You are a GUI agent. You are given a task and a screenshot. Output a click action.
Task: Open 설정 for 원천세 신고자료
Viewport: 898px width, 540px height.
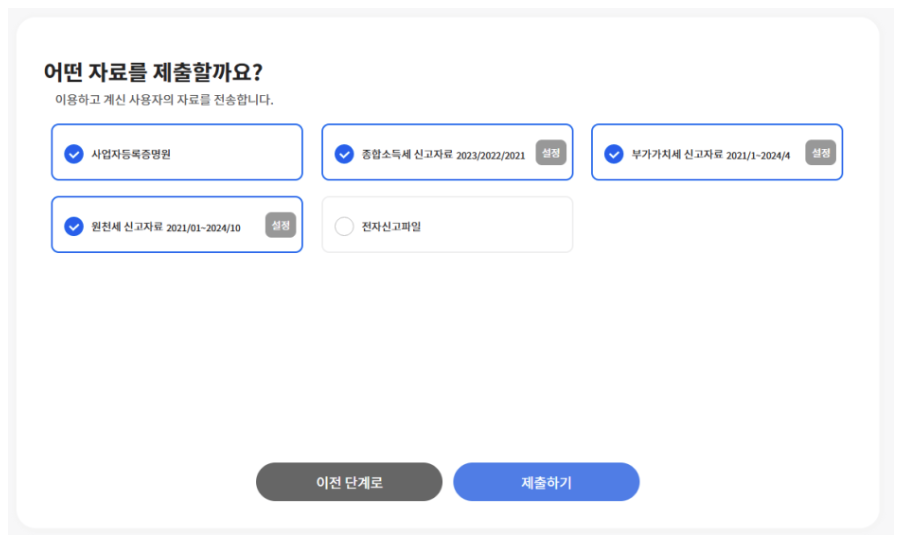pyautogui.click(x=281, y=225)
